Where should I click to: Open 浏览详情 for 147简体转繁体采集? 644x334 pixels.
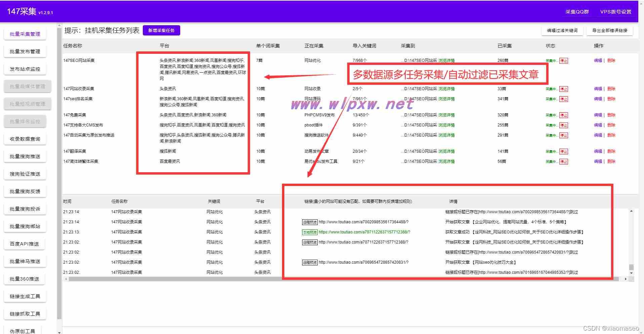pyautogui.click(x=446, y=161)
